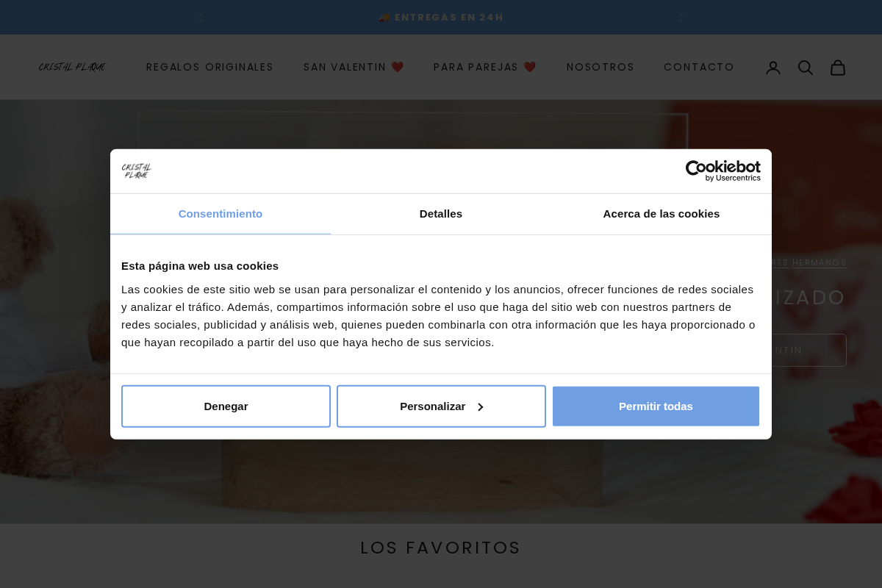
Task: Open the PARA PAREJAS menu item
Action: [x=485, y=67]
